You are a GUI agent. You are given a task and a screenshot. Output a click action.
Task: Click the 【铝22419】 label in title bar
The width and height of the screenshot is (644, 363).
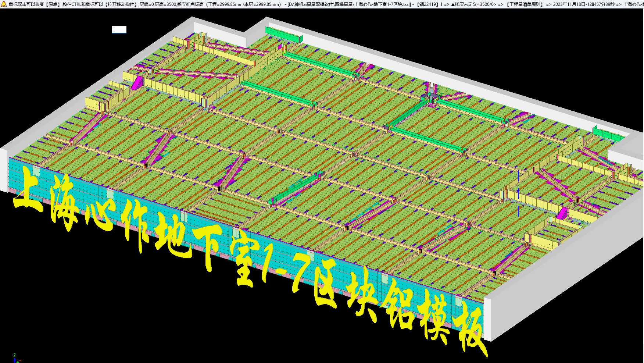(x=427, y=4)
